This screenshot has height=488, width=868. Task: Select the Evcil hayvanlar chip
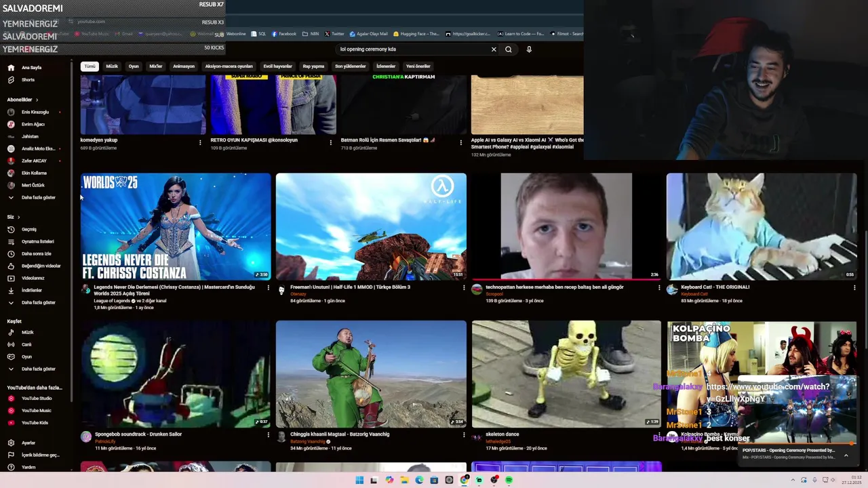(x=278, y=66)
